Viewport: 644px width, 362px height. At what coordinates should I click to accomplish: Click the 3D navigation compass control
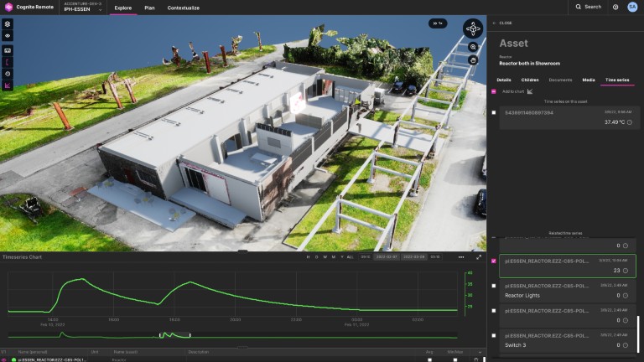point(473,28)
